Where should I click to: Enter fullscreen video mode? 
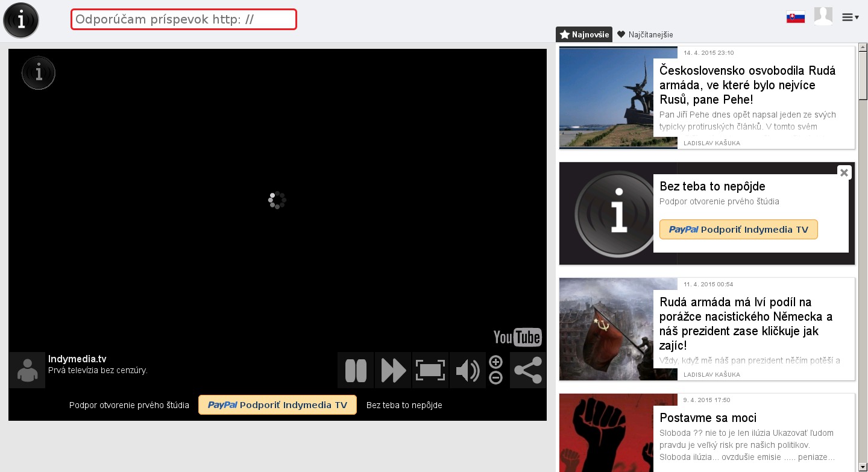click(x=430, y=370)
